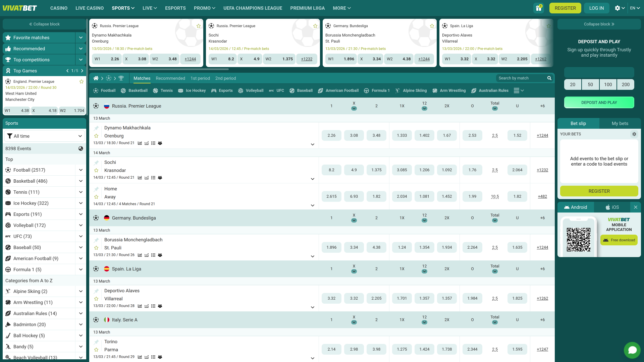Pick the 50 deposit amount
Image resolution: width=644 pixels, height=362 pixels.
coord(590,84)
